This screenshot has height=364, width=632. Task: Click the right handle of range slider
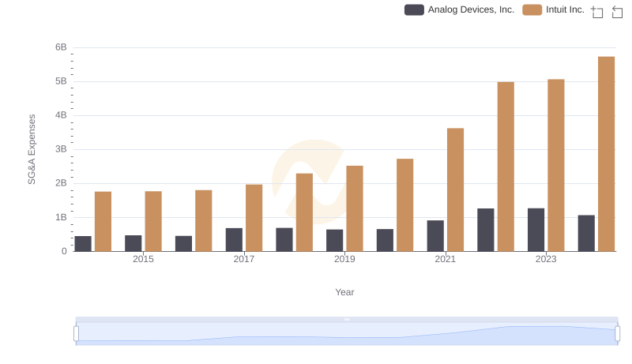[x=617, y=333]
